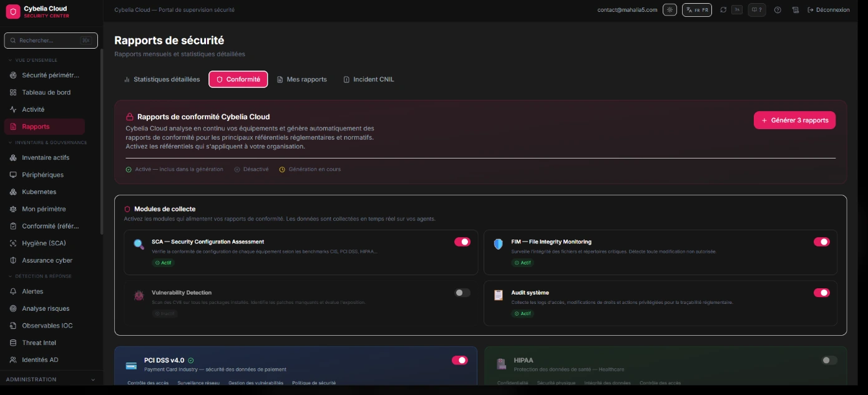868x395 pixels.
Task: Open Rapports in the sidebar
Action: pos(44,127)
